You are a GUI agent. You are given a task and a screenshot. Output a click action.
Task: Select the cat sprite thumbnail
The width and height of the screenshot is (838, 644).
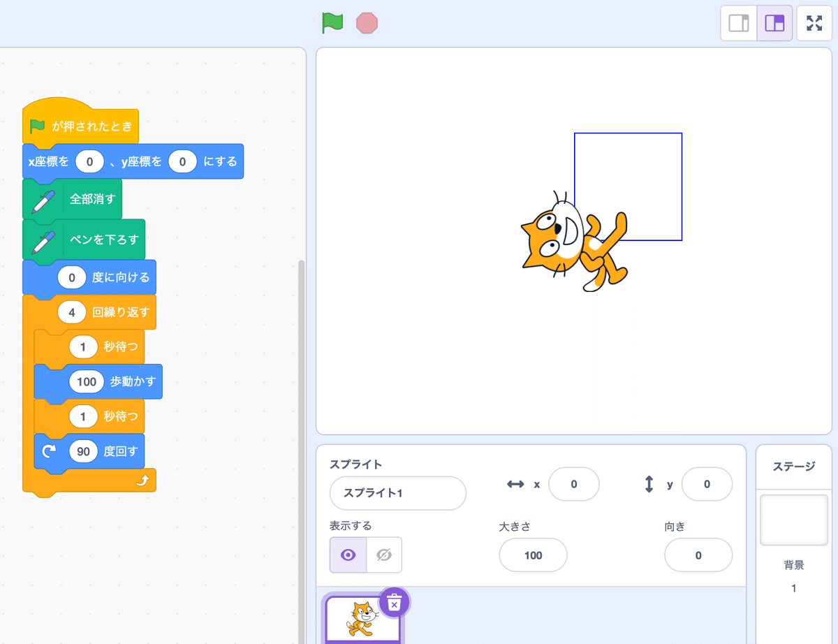(363, 619)
